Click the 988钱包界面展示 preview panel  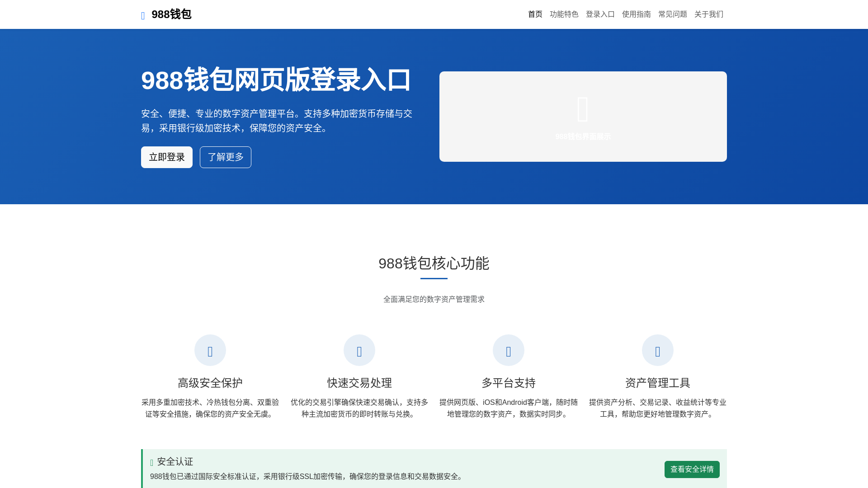tap(583, 117)
